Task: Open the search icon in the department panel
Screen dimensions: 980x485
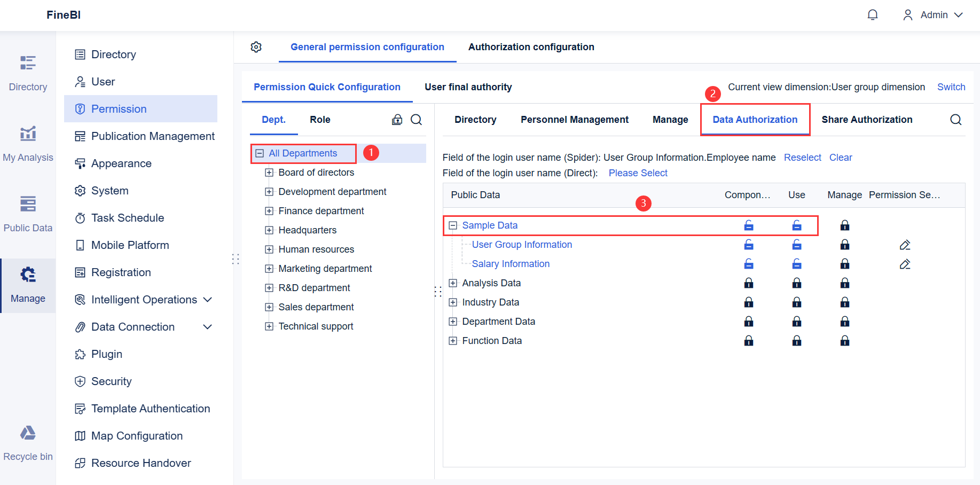Action: (417, 120)
